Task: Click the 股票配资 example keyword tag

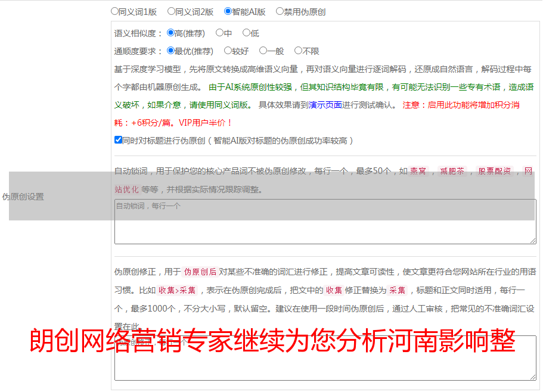Action: click(495, 171)
